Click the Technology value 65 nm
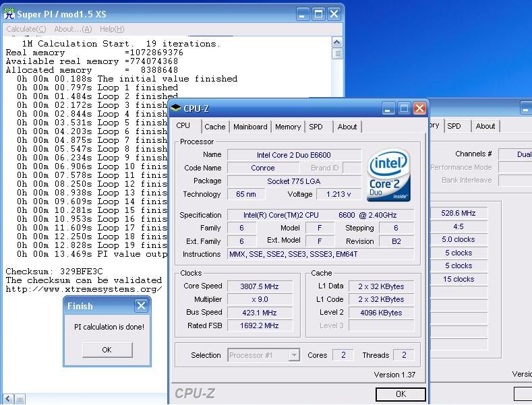Viewport: 532px width, 405px height. pos(246,194)
